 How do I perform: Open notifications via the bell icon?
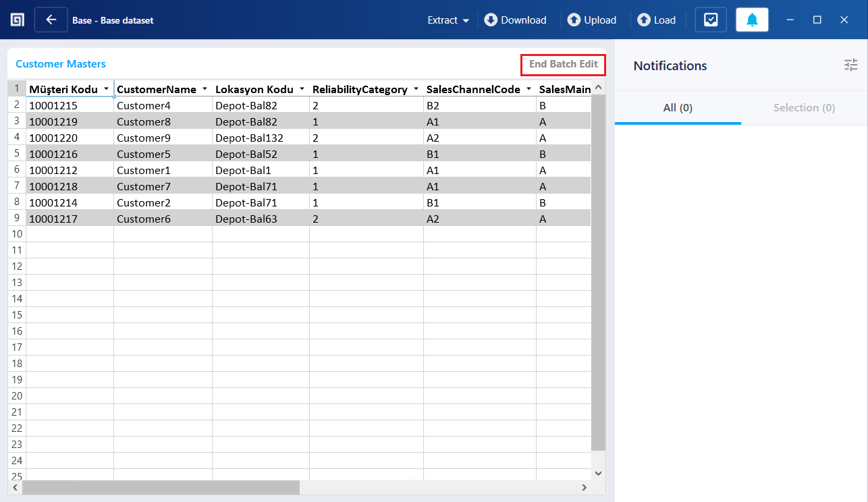tap(752, 20)
